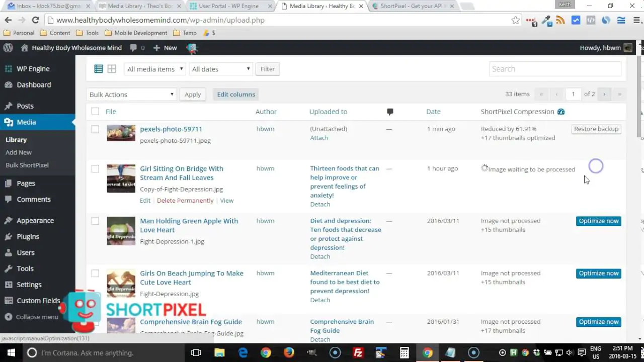Image resolution: width=644 pixels, height=362 pixels.
Task: Click Restore backup for pexels-photo-59711
Action: pos(596,129)
